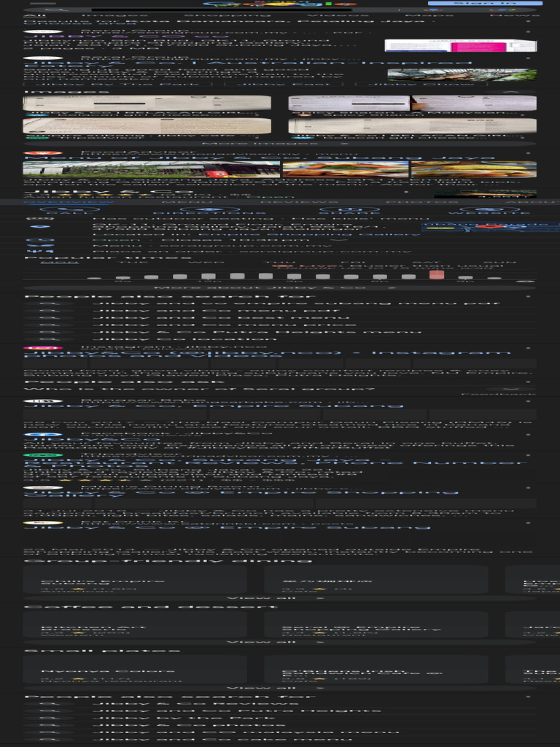Click the Sign in button
The image size is (560, 747).
point(485,3)
